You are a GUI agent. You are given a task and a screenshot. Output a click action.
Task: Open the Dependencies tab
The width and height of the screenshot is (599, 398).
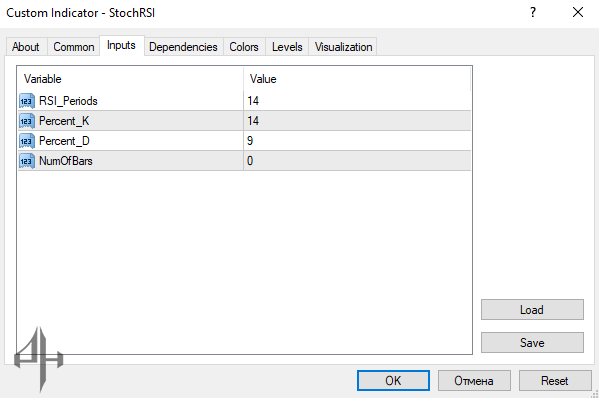click(183, 47)
